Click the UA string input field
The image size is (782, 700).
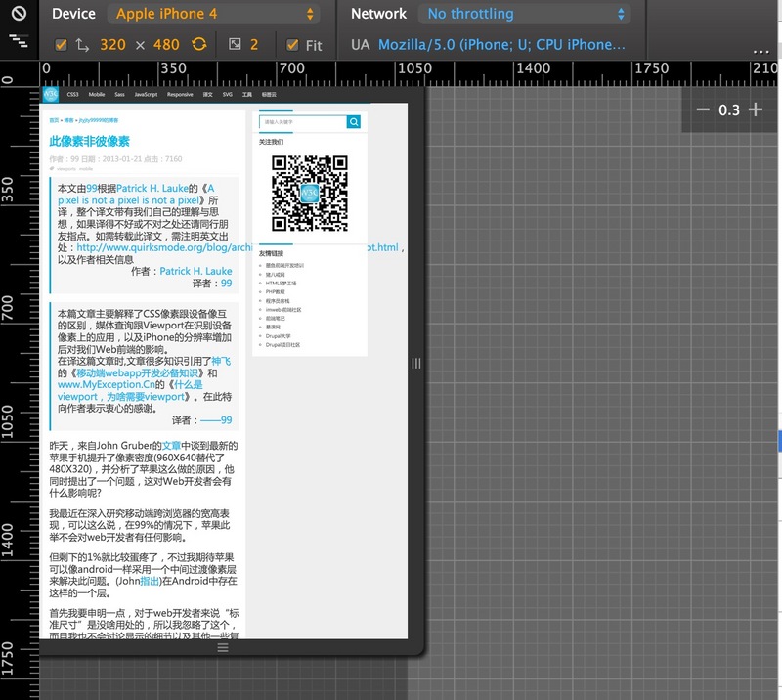coord(501,45)
